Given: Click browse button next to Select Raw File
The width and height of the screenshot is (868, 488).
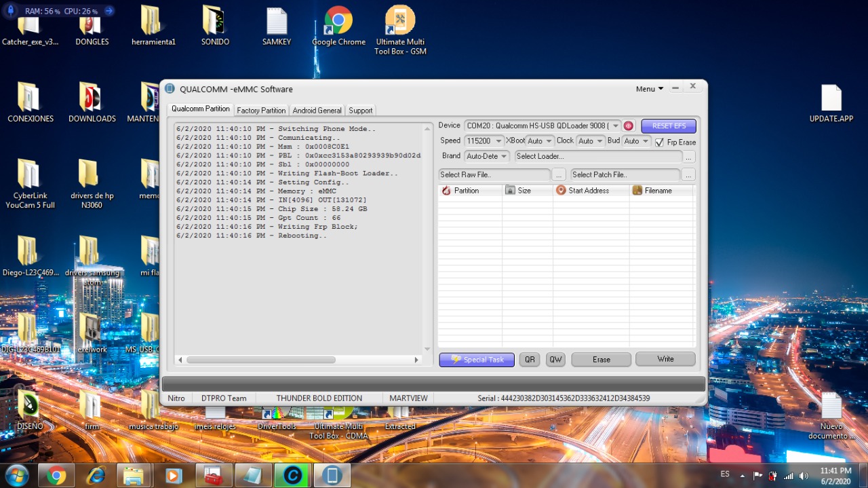Looking at the screenshot, I should pyautogui.click(x=559, y=175).
